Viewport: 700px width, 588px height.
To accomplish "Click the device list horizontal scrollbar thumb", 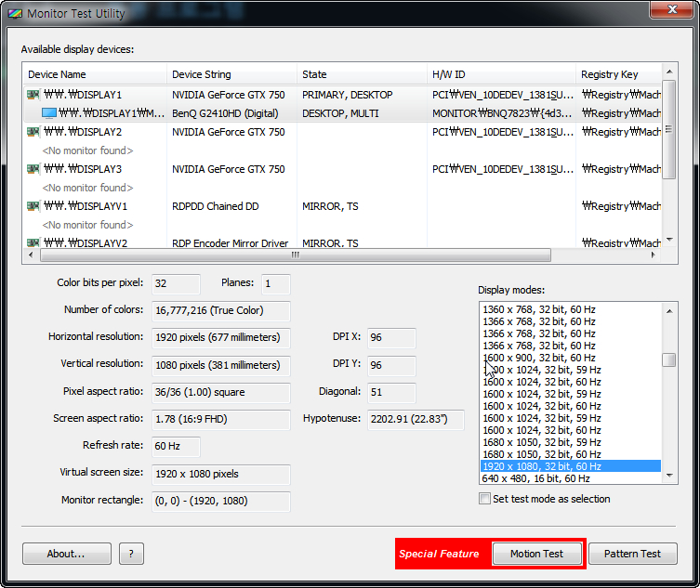I will pos(295,255).
